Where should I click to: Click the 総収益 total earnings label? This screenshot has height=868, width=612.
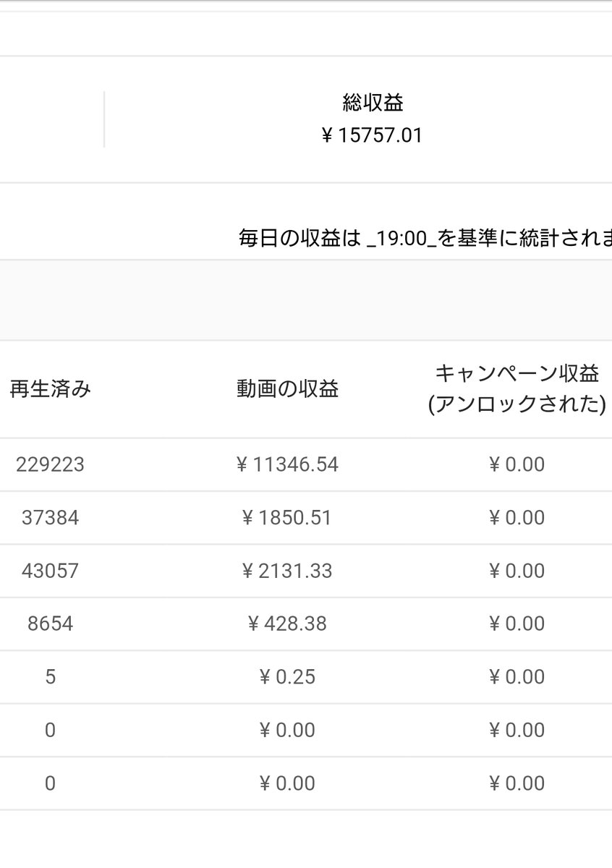[373, 103]
